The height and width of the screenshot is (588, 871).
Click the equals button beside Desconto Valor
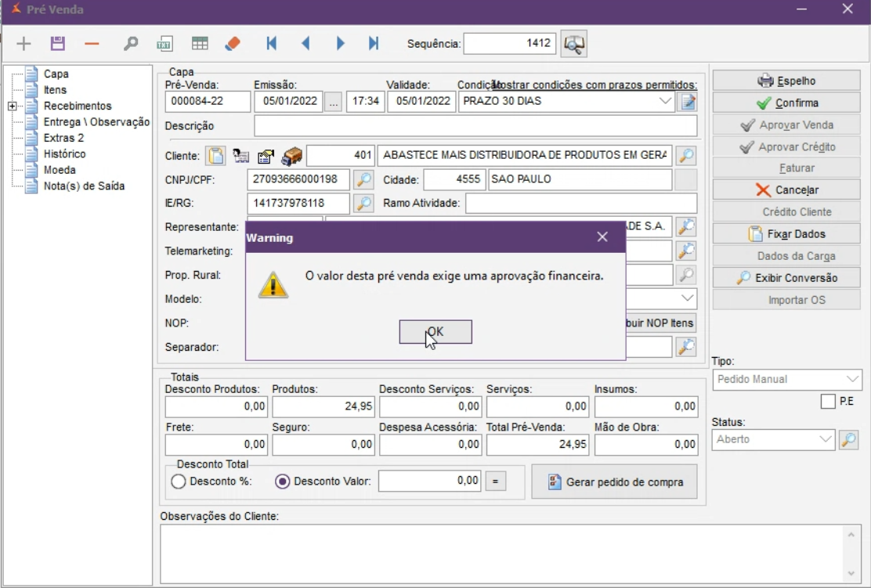click(496, 482)
